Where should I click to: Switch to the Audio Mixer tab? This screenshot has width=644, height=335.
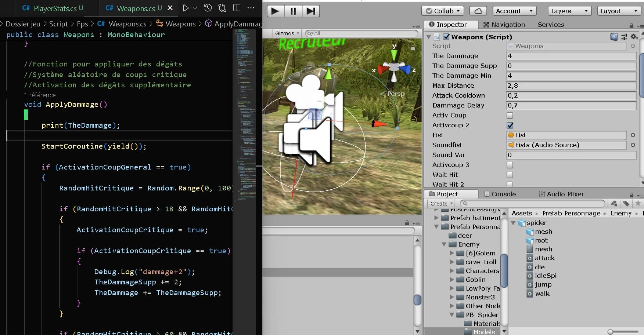561,194
